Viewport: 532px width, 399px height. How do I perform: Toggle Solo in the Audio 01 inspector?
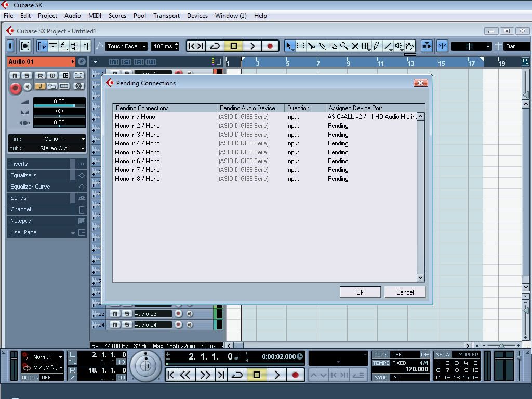click(x=27, y=76)
